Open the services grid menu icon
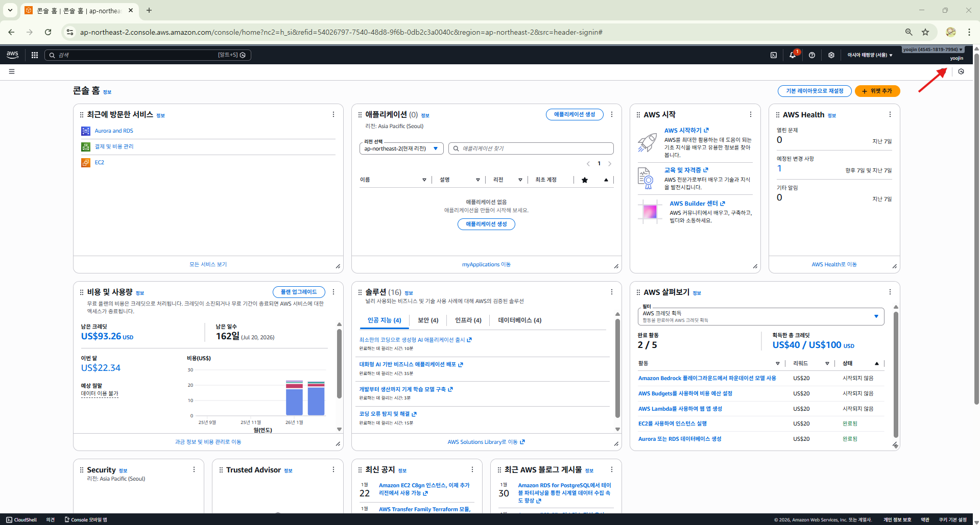This screenshot has width=980, height=525. pos(35,55)
